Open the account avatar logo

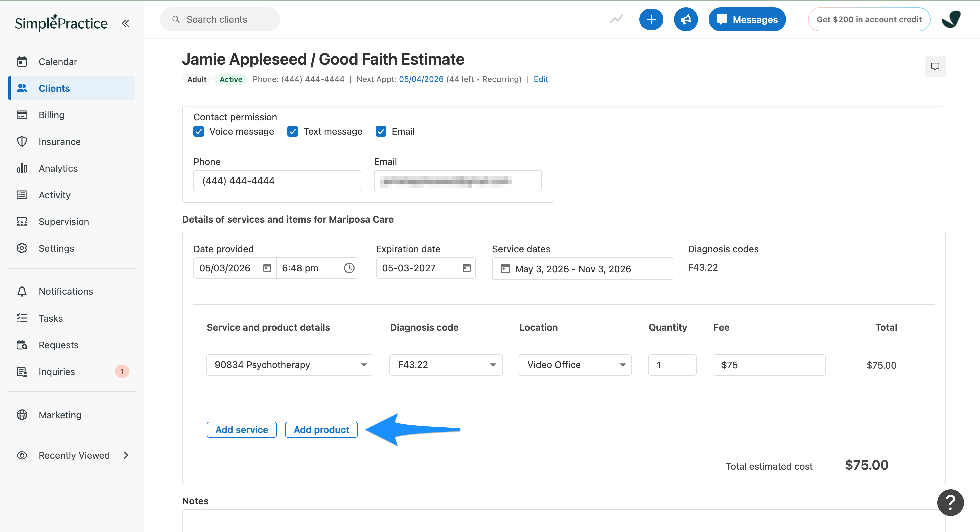coord(951,19)
